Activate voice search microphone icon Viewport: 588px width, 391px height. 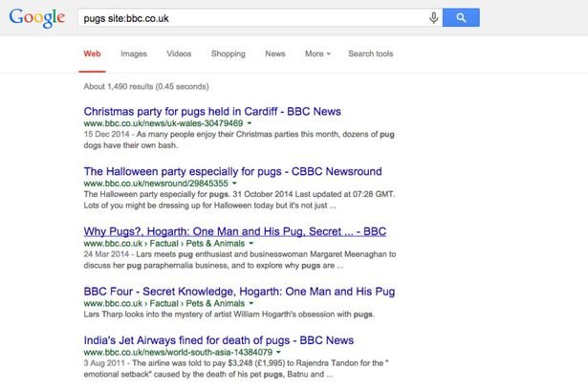click(x=433, y=18)
